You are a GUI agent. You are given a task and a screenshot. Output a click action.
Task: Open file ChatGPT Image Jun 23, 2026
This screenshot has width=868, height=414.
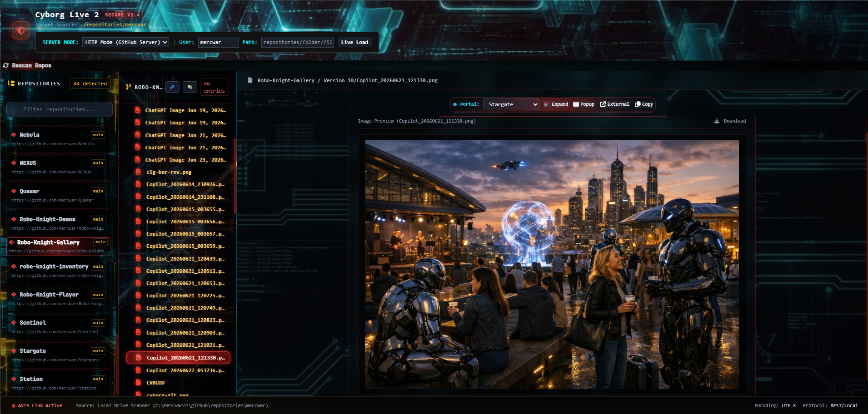tap(179, 160)
